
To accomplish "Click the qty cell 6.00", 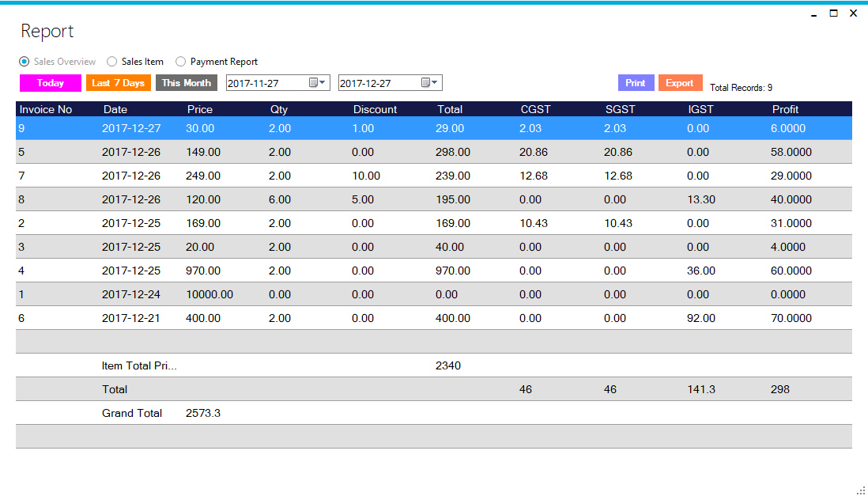I will 280,199.
